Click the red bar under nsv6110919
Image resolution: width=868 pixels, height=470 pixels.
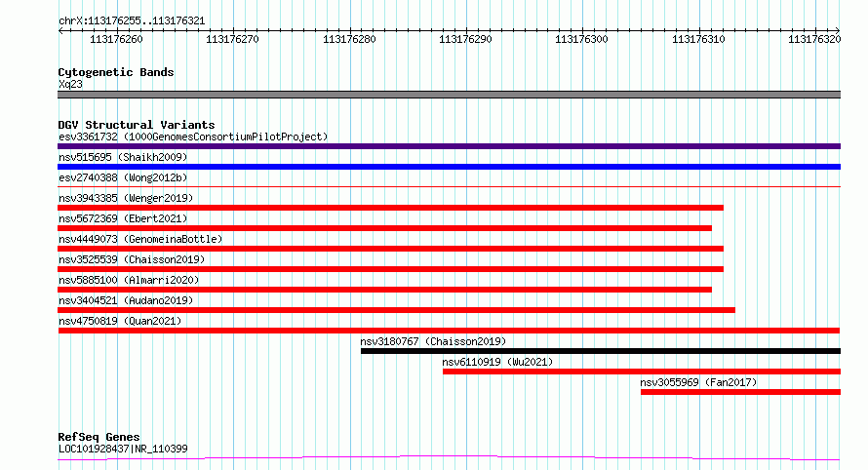642,372
